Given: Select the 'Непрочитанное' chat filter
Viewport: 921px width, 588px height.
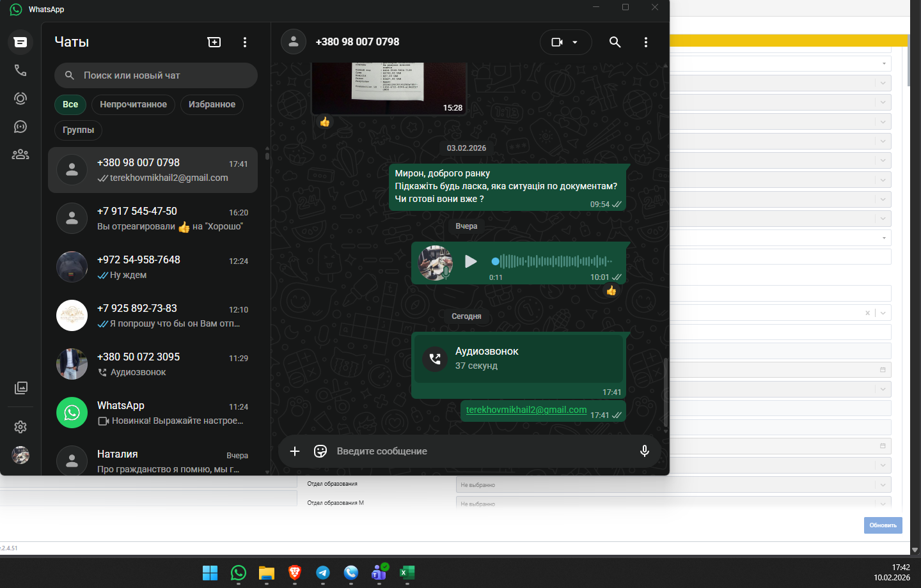Looking at the screenshot, I should (133, 105).
